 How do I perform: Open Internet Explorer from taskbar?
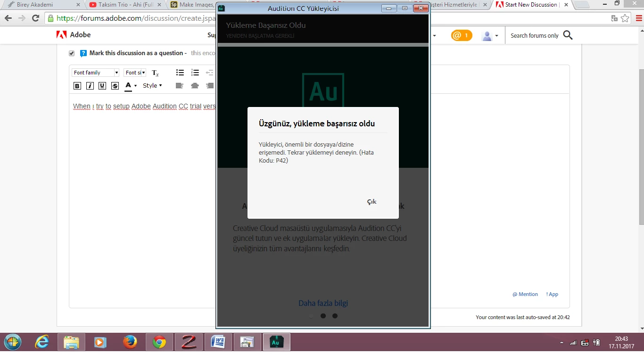pos(42,342)
